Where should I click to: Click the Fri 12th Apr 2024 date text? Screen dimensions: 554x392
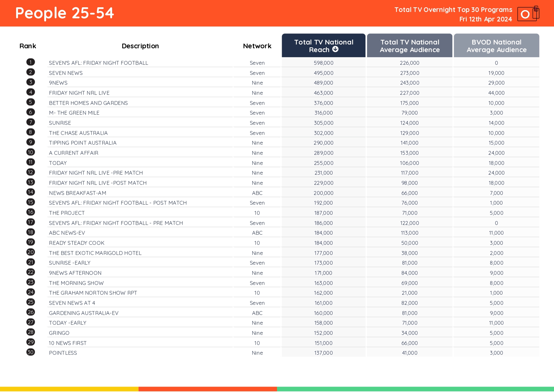point(486,19)
